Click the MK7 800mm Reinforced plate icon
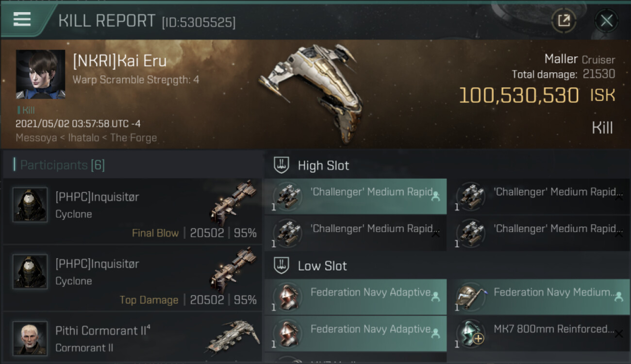Viewport: 631px width, 364px height. [x=469, y=333]
